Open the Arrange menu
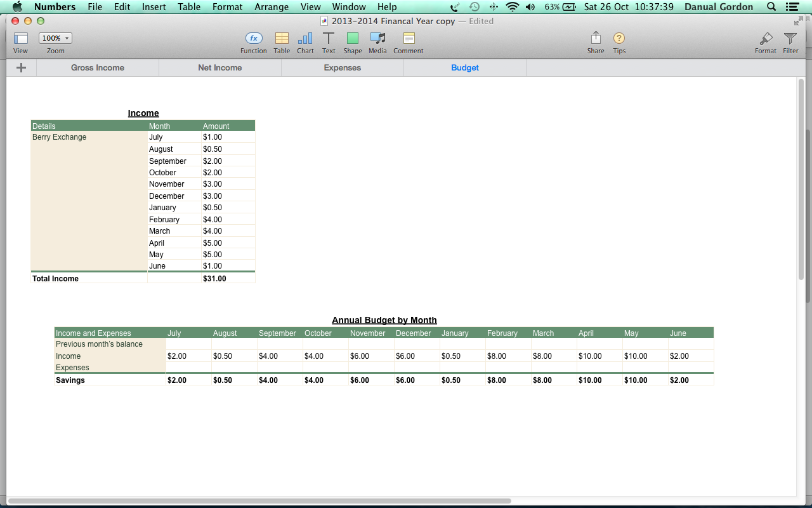This screenshot has width=812, height=508. click(272, 7)
